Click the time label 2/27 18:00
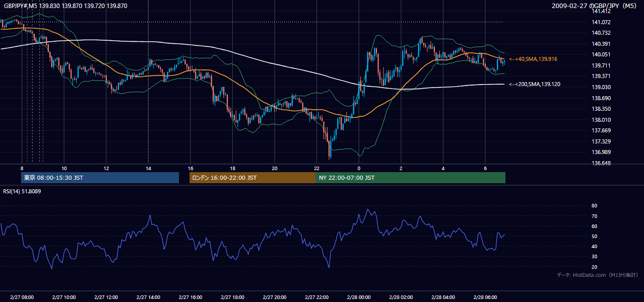The width and height of the screenshot is (644, 302). click(232, 297)
